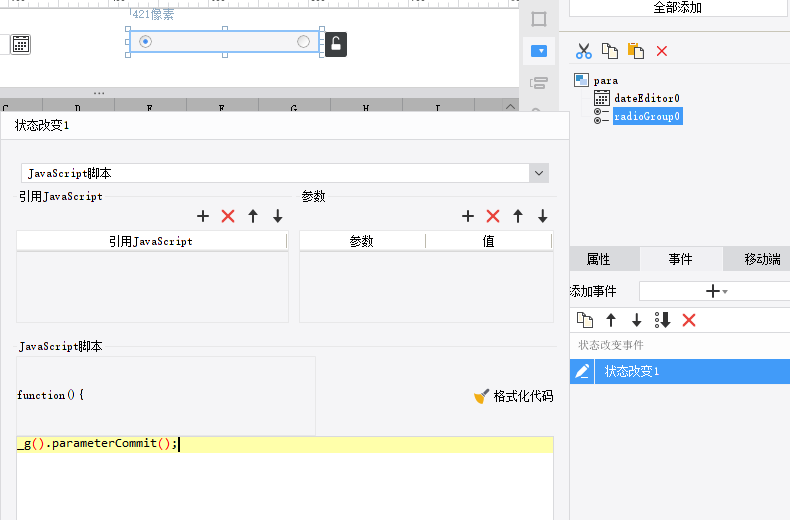Viewport: 790px width, 520px height.
Task: Click in the JavaScript code editor line
Action: pos(300,444)
